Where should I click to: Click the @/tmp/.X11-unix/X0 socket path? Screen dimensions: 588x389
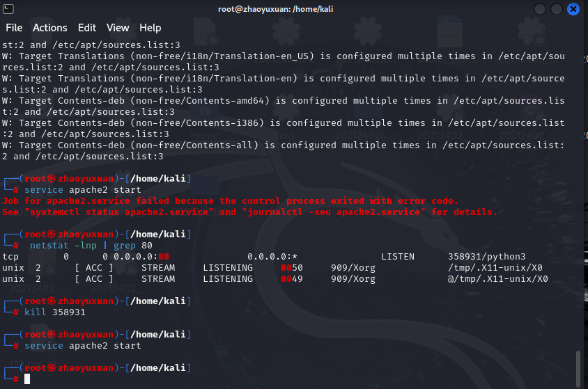tap(498, 279)
